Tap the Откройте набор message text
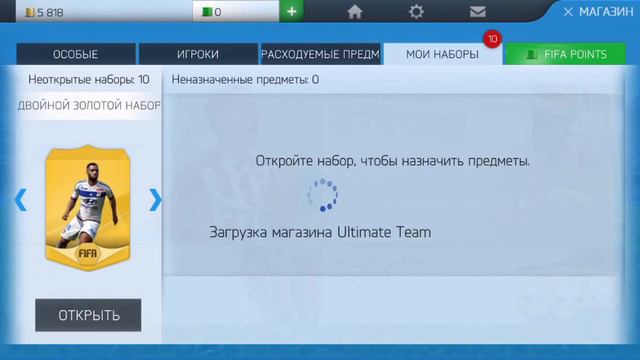This screenshot has width=640, height=360. pos(392,161)
